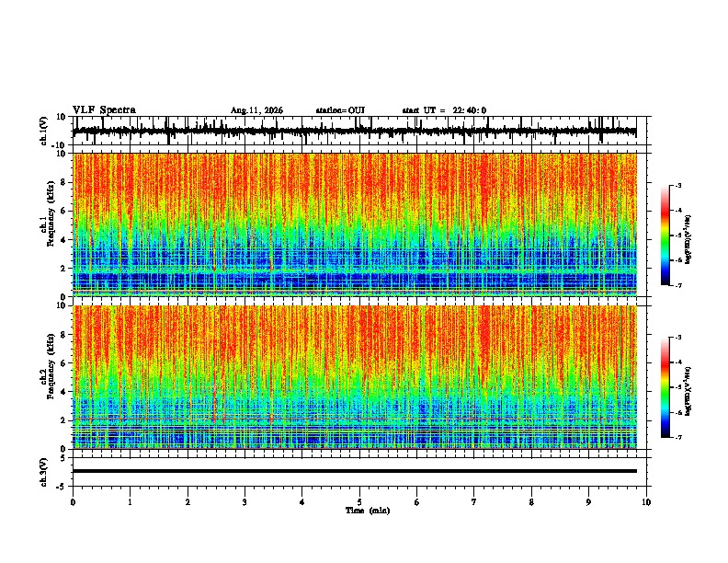Image resolution: width=728 pixels, height=563 pixels.
Task: Click the ch.2 color scale bar
Action: (x=665, y=387)
